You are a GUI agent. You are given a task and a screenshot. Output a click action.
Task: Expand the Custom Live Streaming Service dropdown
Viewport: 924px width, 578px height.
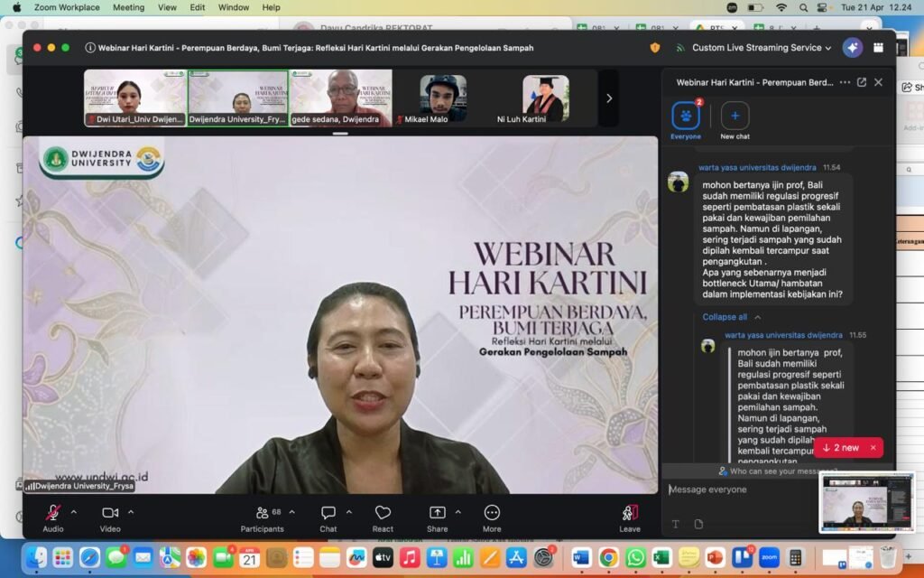762,48
